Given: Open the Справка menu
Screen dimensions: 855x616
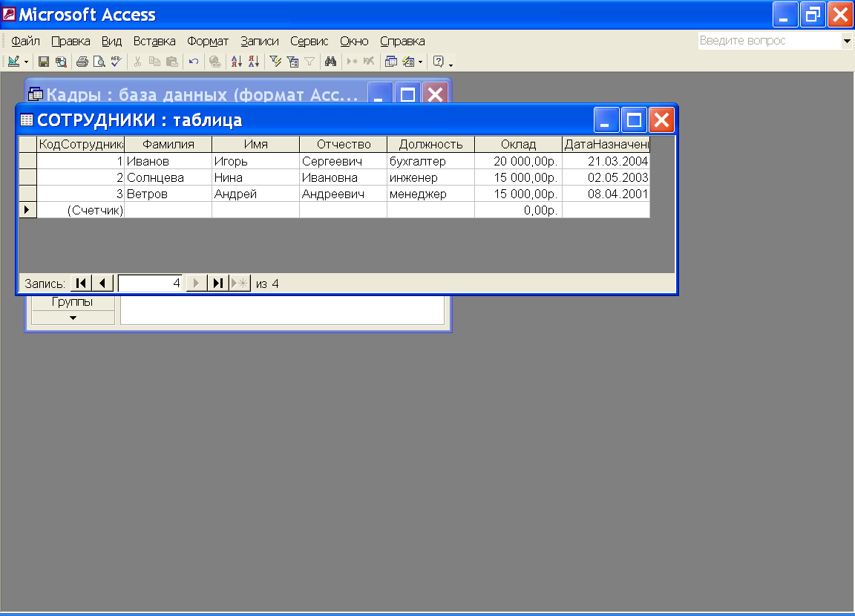Looking at the screenshot, I should click(402, 42).
